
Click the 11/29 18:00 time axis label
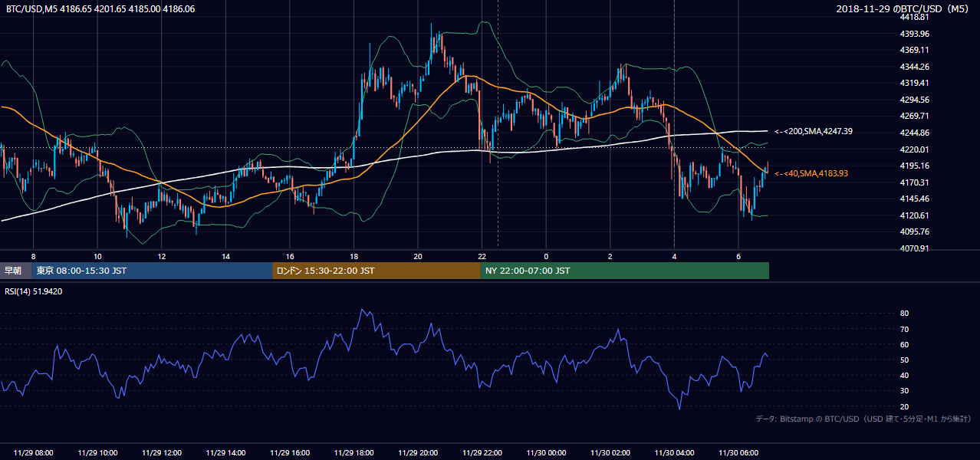tap(354, 453)
